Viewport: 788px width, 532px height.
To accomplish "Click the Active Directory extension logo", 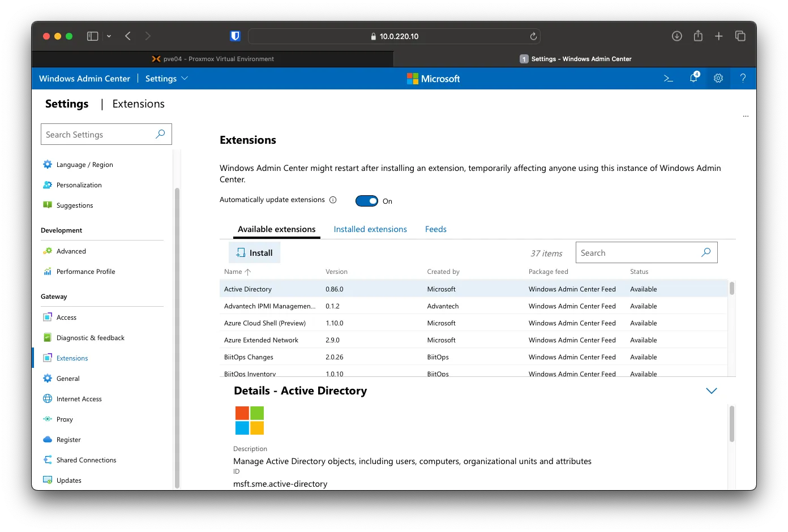I will [250, 421].
